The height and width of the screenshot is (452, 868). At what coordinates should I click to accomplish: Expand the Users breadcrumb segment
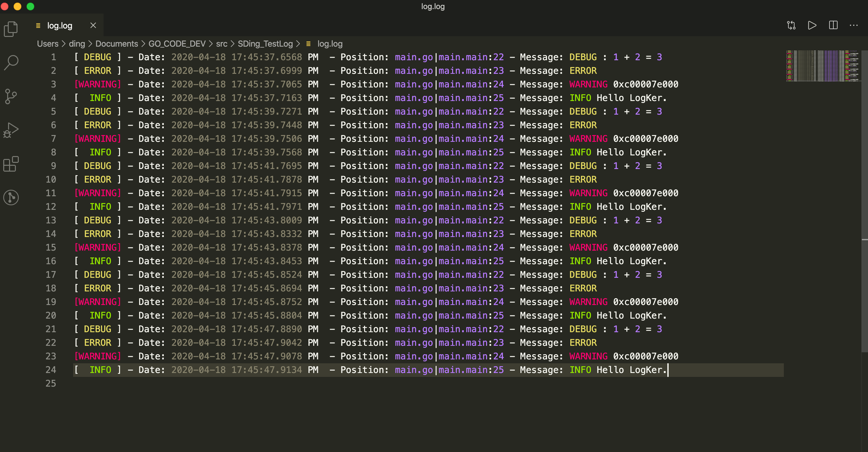click(48, 44)
